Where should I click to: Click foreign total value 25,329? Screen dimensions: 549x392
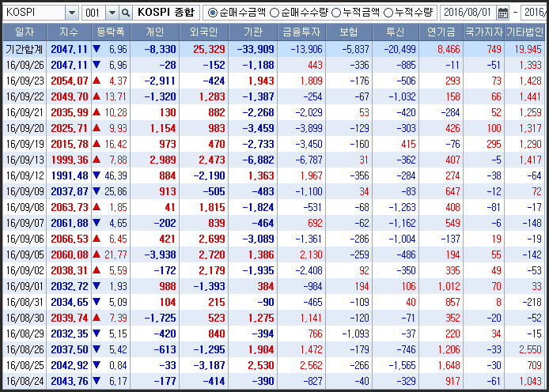(x=209, y=49)
